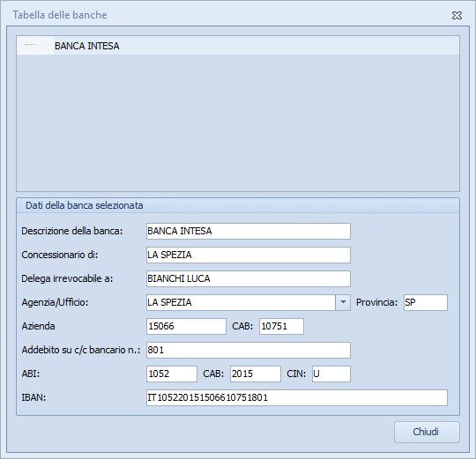
Task: Click the ABI field showing 1052
Action: click(x=172, y=374)
